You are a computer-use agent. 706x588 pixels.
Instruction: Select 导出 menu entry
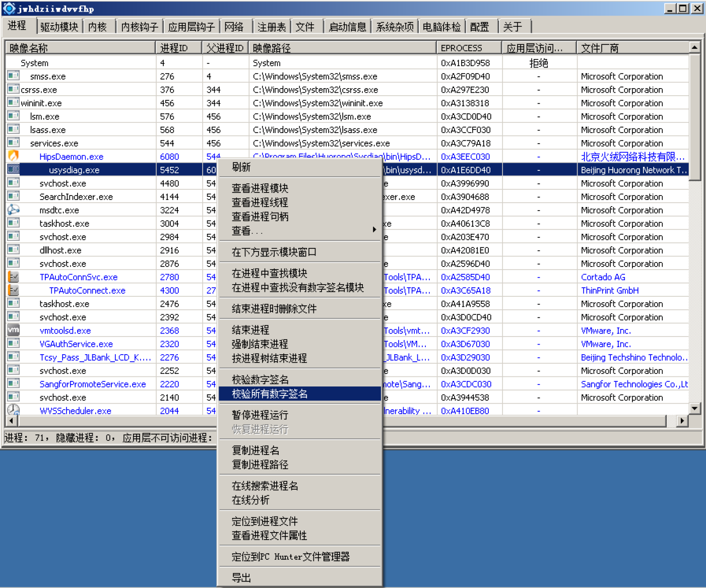300,577
